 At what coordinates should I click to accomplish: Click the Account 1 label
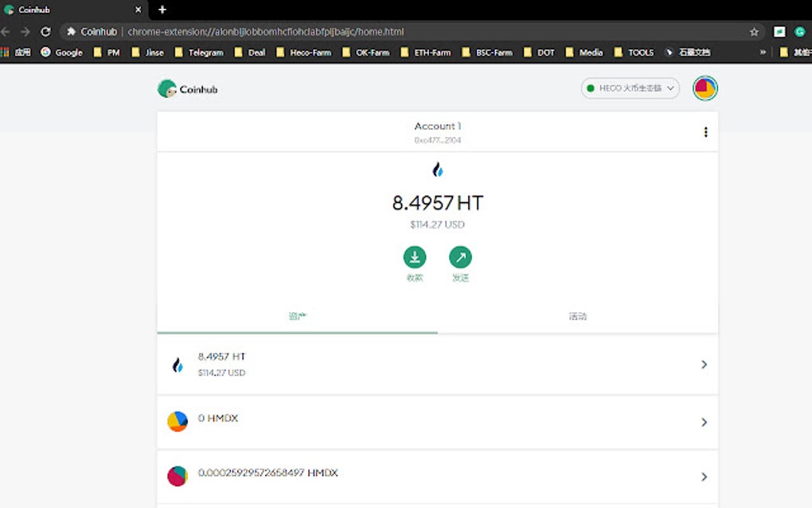(438, 125)
